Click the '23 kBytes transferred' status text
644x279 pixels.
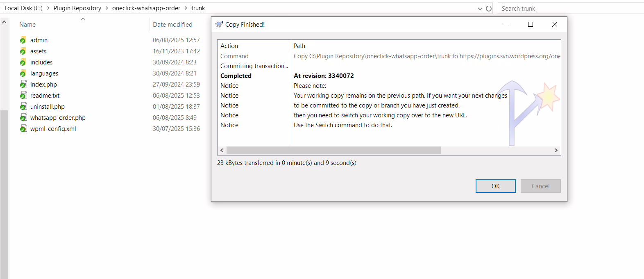point(287,163)
